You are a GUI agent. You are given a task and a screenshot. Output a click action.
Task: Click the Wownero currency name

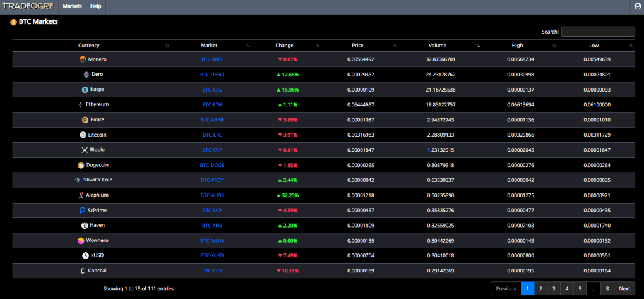click(97, 240)
